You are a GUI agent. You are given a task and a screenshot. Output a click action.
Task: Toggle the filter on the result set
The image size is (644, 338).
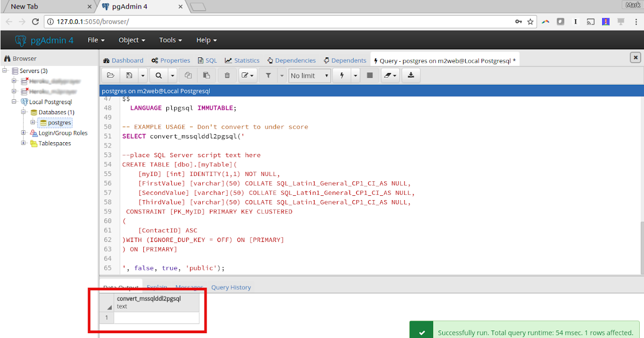(268, 75)
